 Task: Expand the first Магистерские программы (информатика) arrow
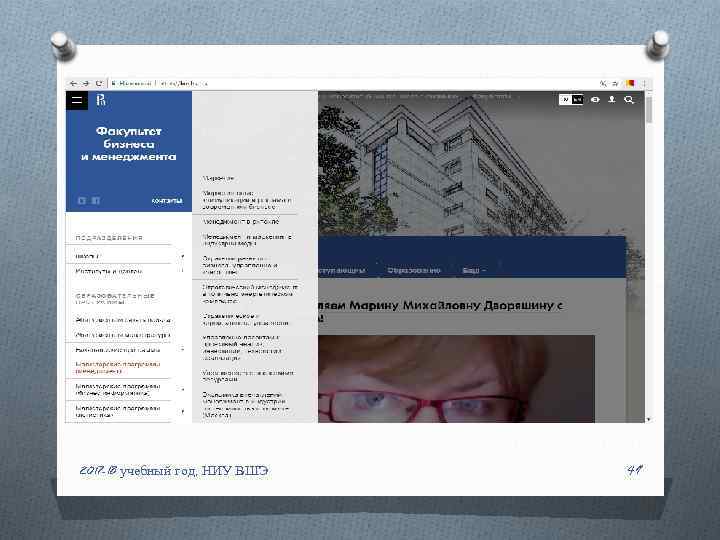[x=182, y=389]
